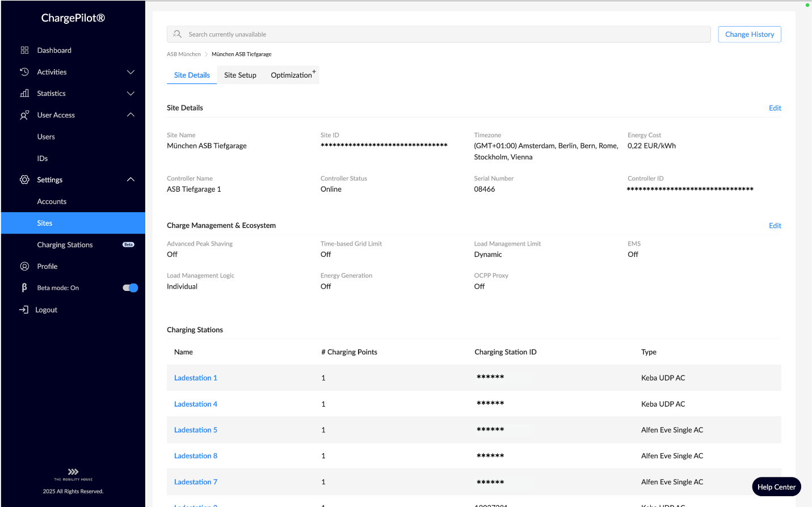This screenshot has width=812, height=507.
Task: Click the Controller Status value Online
Action: [x=331, y=189]
